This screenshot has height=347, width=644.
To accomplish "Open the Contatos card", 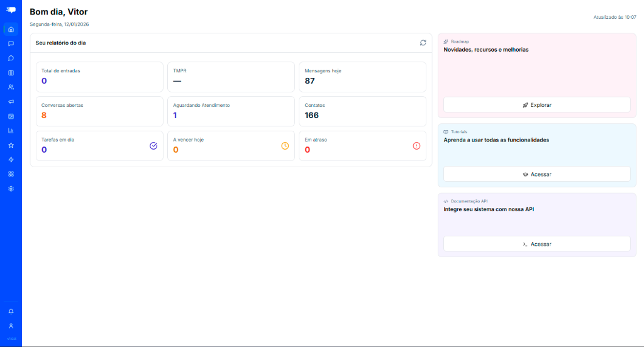I will point(362,111).
